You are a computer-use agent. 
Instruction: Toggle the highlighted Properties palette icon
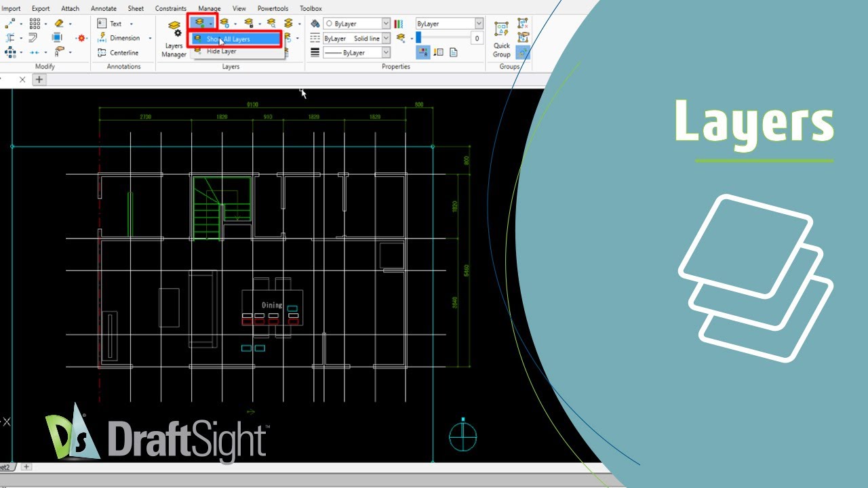423,53
